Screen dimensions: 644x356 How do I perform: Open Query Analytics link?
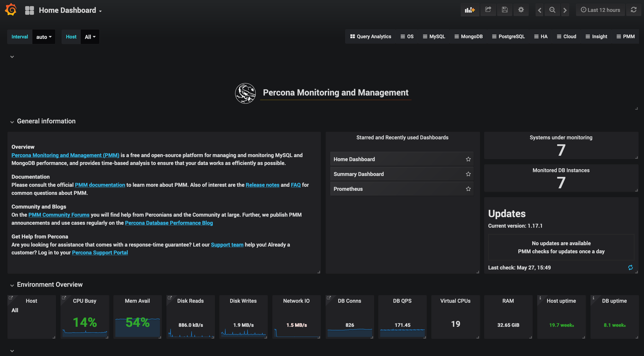point(371,36)
